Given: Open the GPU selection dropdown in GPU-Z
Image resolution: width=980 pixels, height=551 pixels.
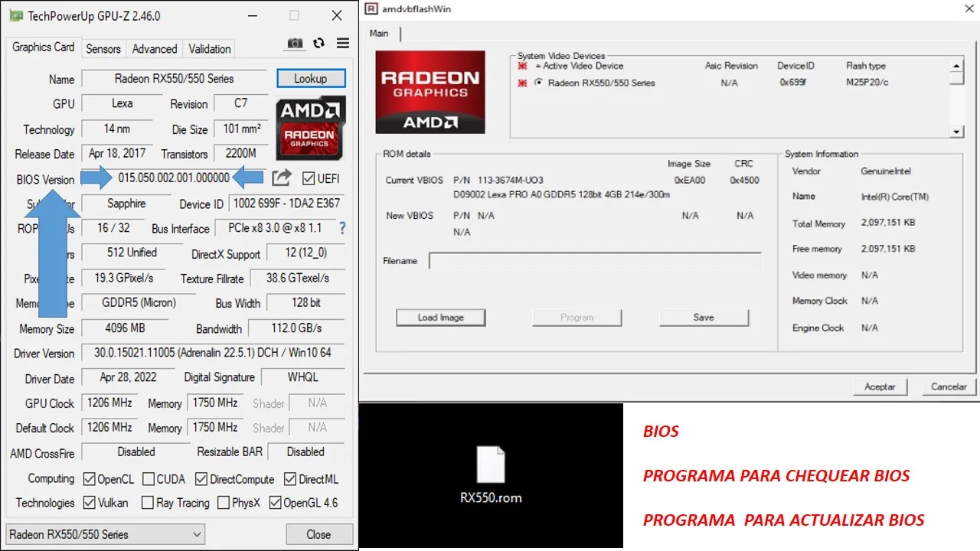Looking at the screenshot, I should coord(105,534).
